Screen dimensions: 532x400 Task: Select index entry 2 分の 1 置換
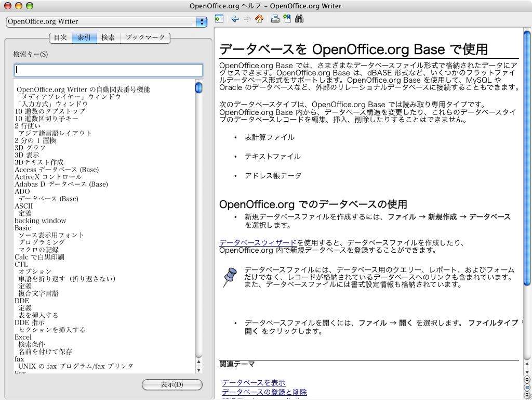tap(35, 140)
